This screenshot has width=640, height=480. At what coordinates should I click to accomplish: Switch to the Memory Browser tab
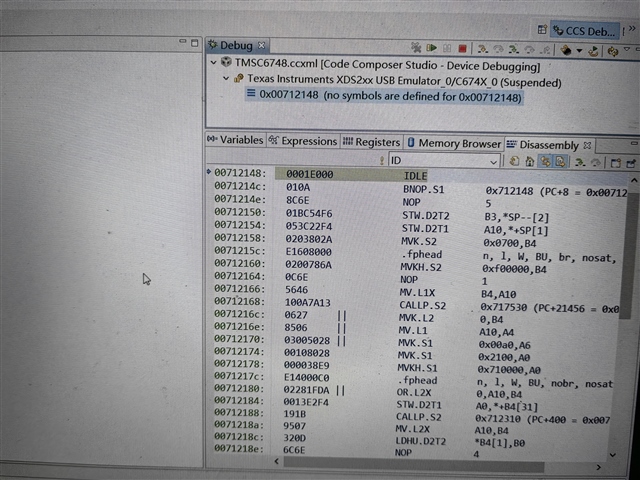click(x=454, y=143)
